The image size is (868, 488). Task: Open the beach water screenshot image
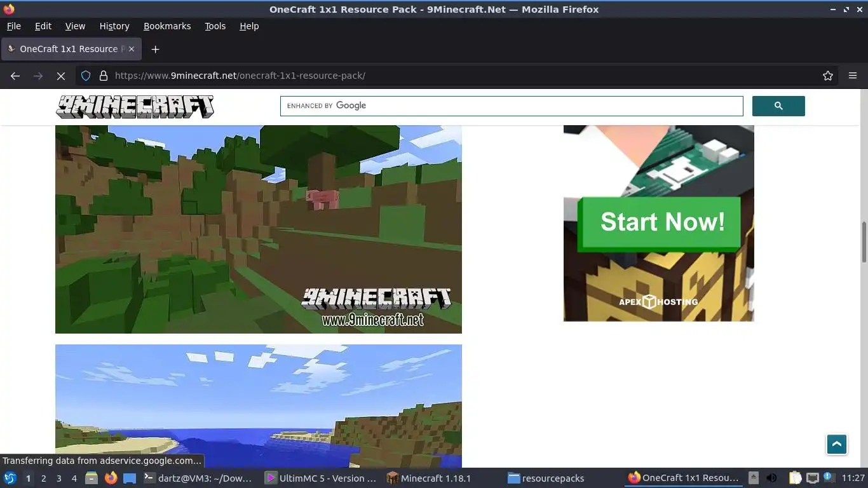(259, 406)
